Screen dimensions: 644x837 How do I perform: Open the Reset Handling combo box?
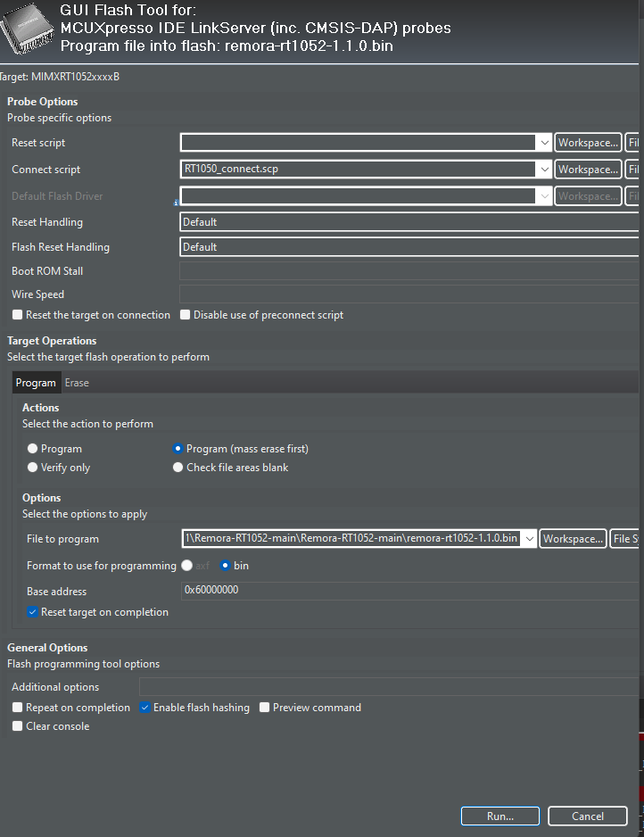(x=409, y=222)
